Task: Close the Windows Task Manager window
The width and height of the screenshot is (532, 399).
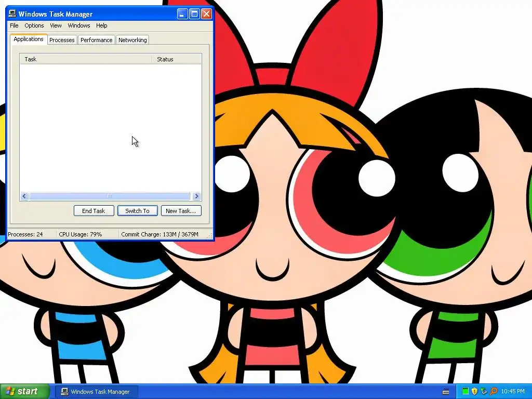Action: pyautogui.click(x=207, y=14)
